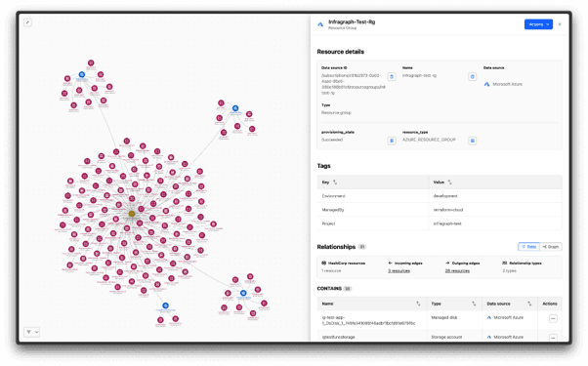
Task: Open actions menu for the igtestfuncstorage row
Action: (x=553, y=338)
